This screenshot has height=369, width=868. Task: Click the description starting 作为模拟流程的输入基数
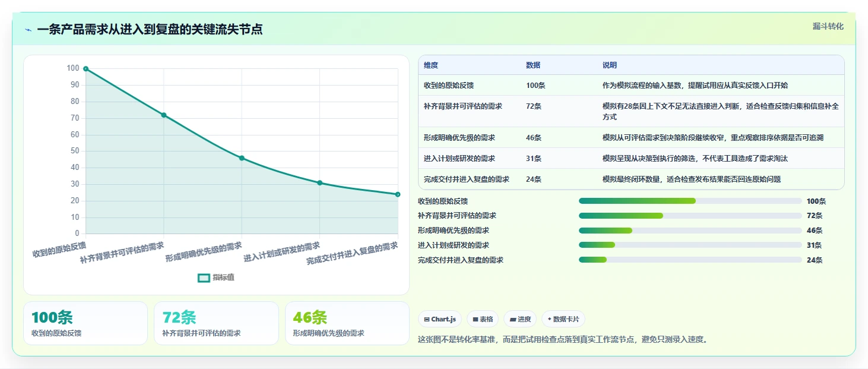[695, 86]
